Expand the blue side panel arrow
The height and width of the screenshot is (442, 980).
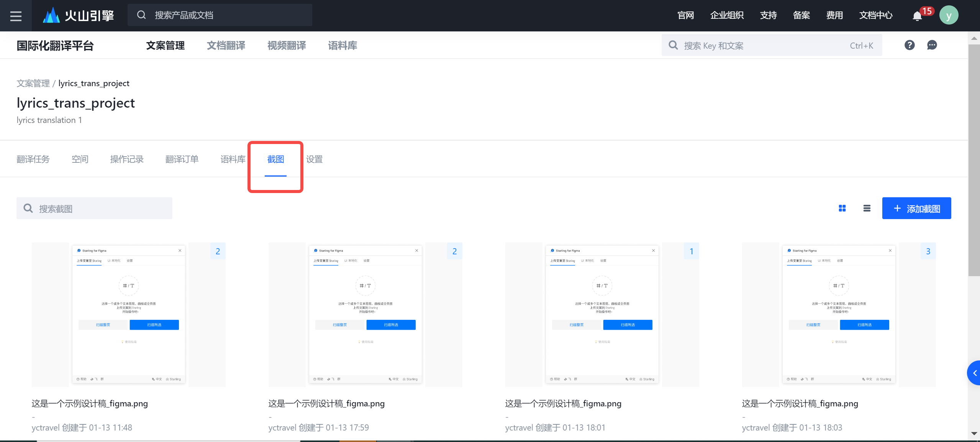point(975,373)
